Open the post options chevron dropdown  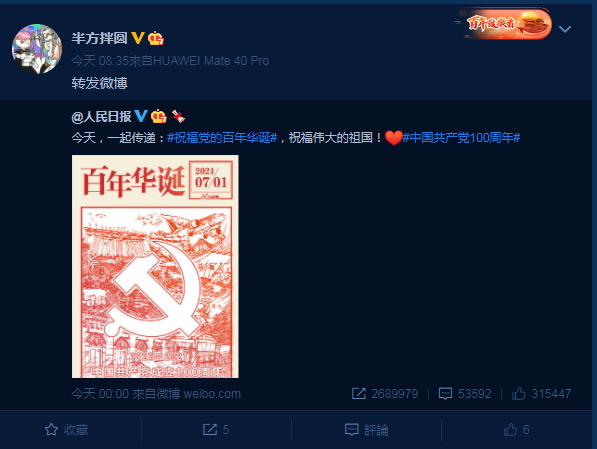click(565, 29)
